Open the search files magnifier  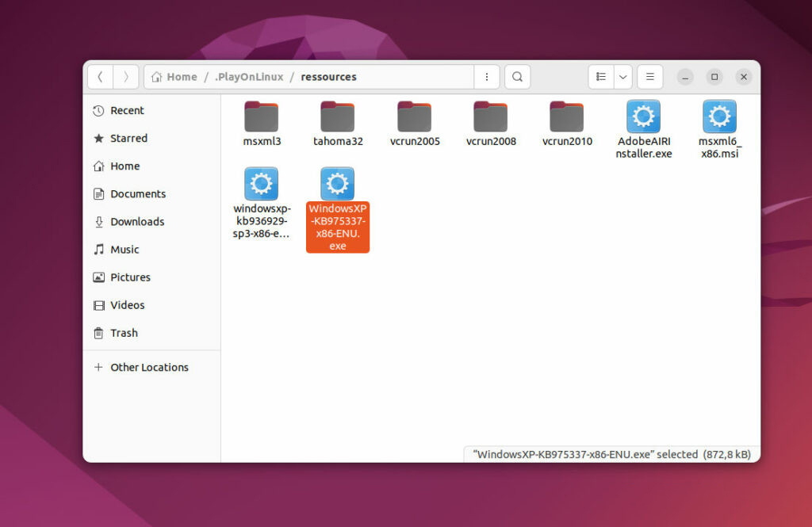tap(517, 77)
